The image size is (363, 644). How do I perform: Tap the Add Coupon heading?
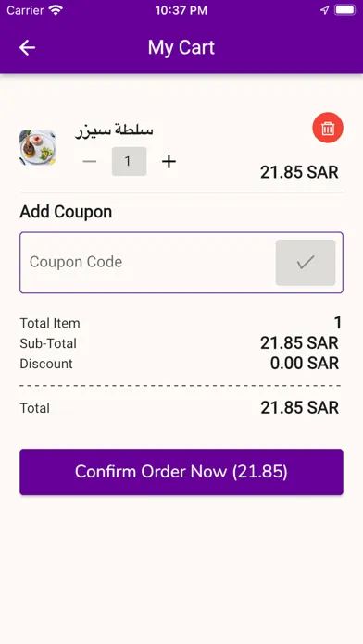pyautogui.click(x=66, y=212)
